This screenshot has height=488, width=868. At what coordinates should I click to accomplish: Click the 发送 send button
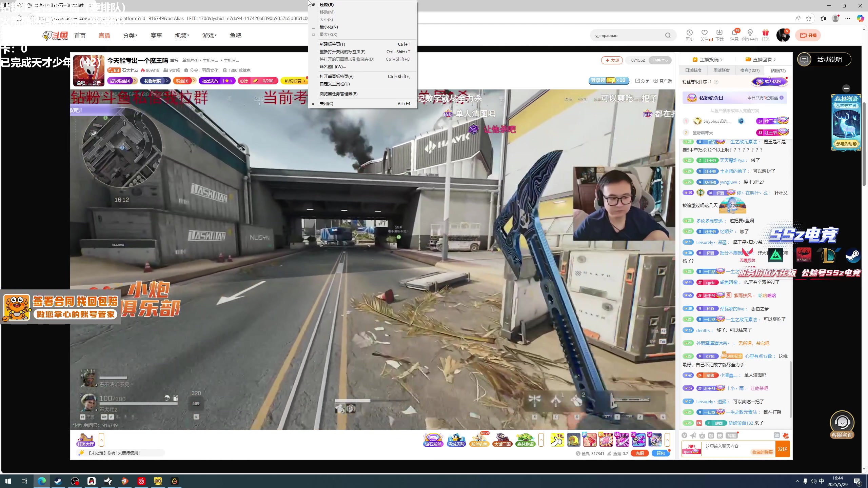[783, 449]
